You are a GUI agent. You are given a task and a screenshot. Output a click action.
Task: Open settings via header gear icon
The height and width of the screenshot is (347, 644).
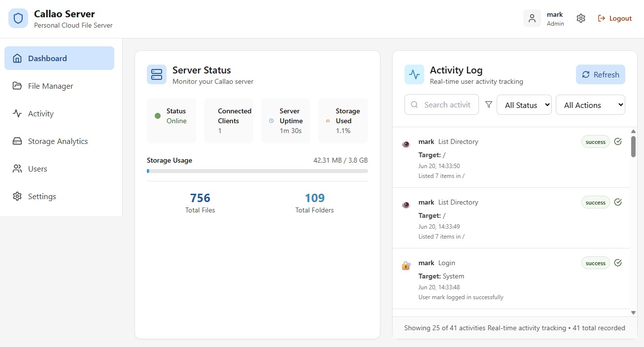[581, 18]
